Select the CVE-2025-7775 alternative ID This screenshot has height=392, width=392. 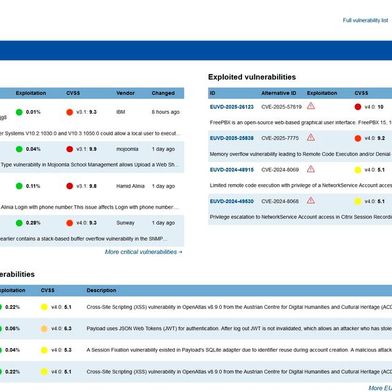click(280, 138)
